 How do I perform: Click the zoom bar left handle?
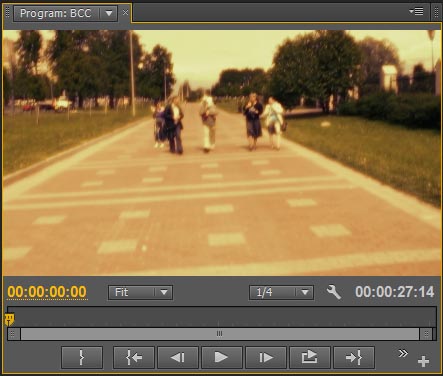pyautogui.click(x=13, y=334)
